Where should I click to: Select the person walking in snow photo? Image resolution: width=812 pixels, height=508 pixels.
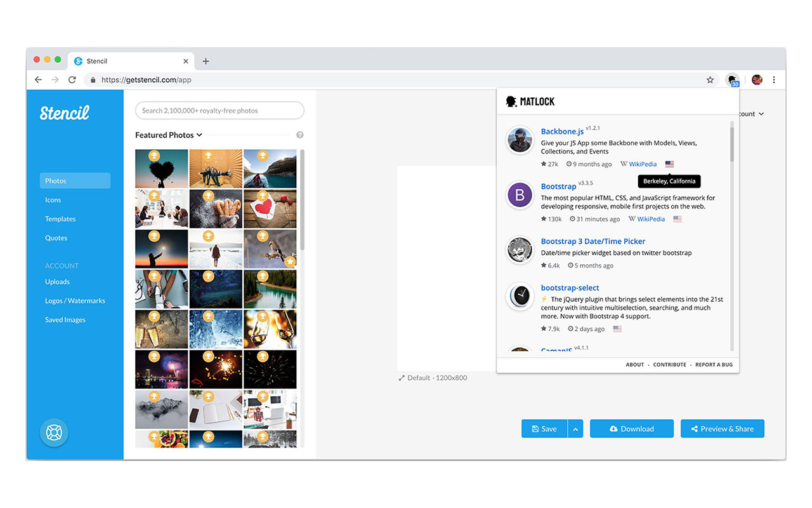(x=216, y=249)
